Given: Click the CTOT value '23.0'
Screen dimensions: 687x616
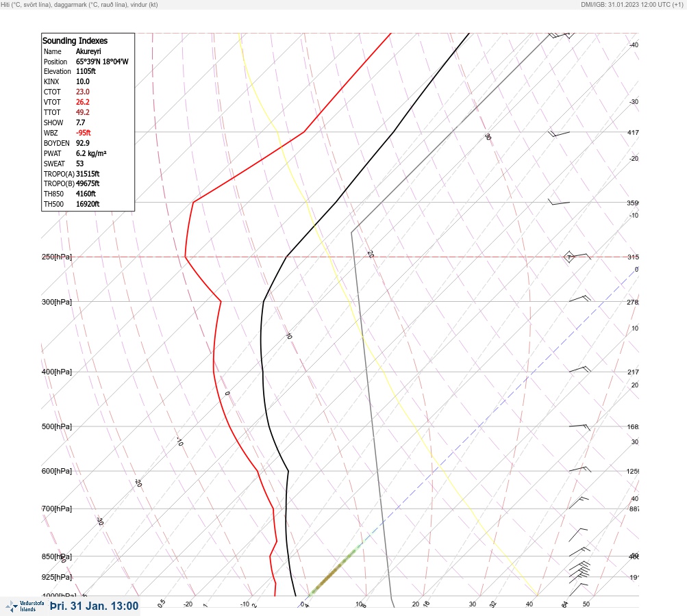Looking at the screenshot, I should pyautogui.click(x=83, y=92).
